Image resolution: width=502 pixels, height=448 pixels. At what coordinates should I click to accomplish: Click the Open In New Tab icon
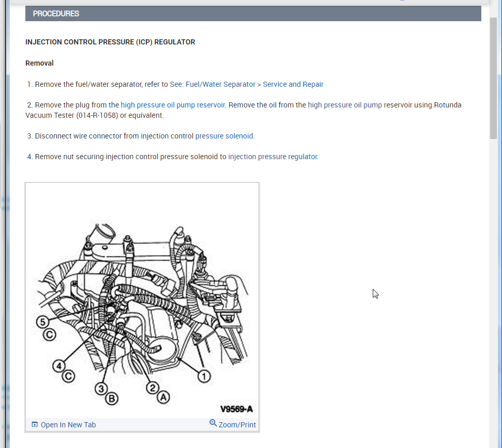(x=35, y=424)
